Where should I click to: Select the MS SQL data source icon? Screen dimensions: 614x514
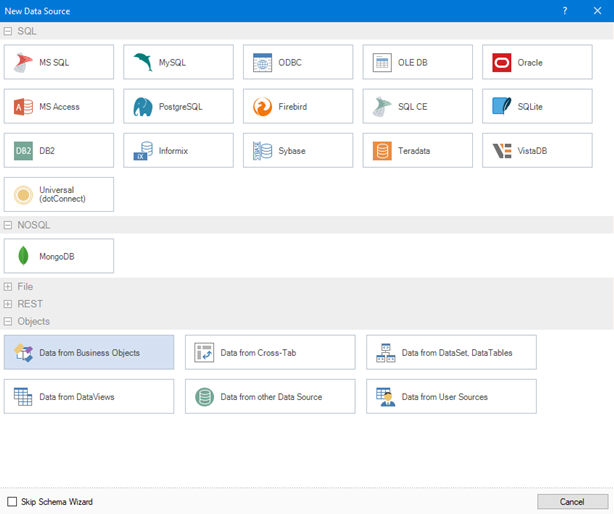(23, 63)
